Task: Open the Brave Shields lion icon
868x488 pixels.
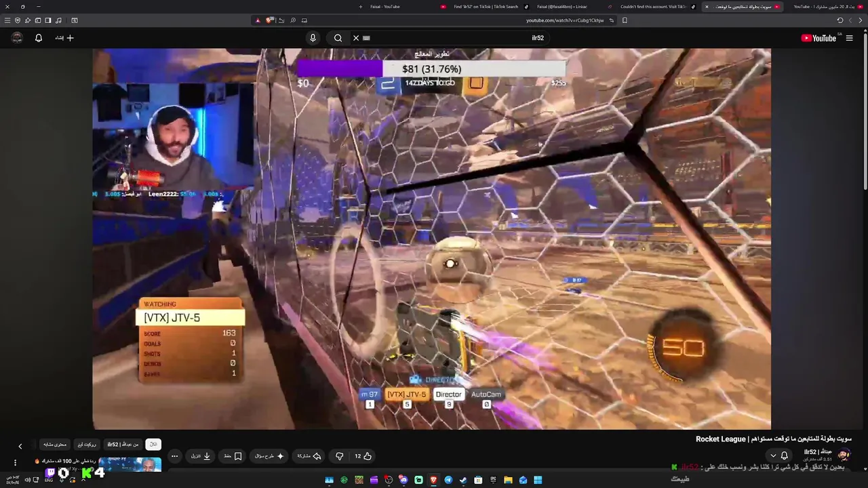Action: 269,20
